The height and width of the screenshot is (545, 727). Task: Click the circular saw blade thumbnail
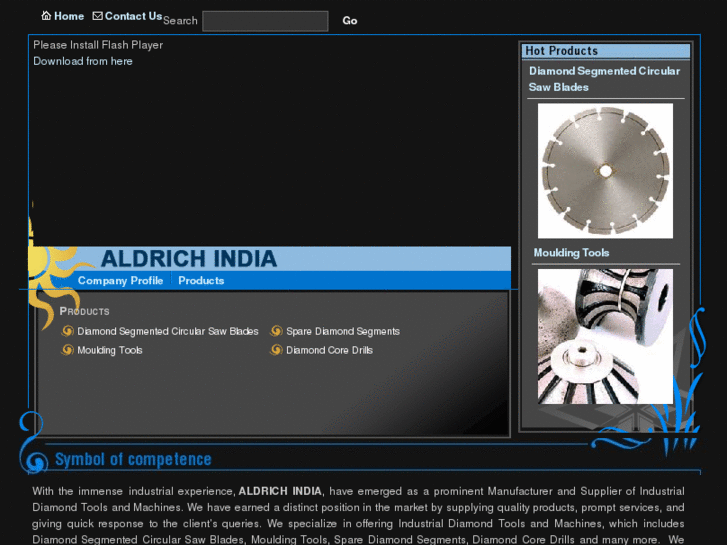pyautogui.click(x=605, y=171)
